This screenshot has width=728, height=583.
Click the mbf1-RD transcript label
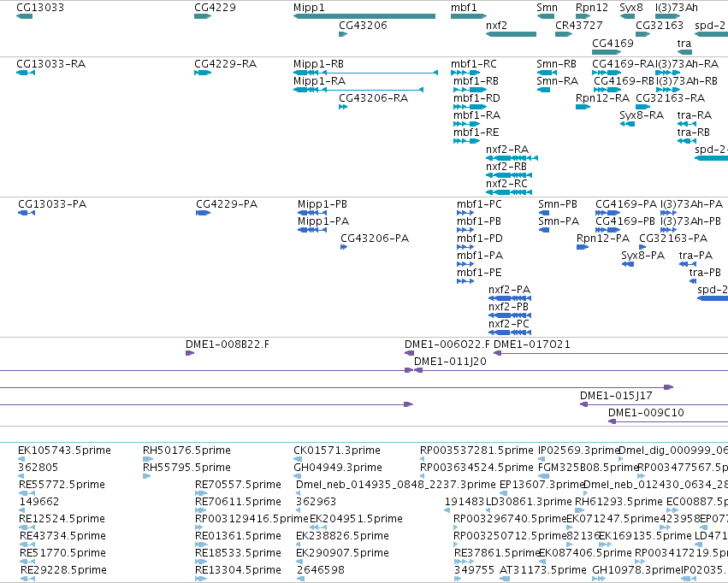pos(476,98)
